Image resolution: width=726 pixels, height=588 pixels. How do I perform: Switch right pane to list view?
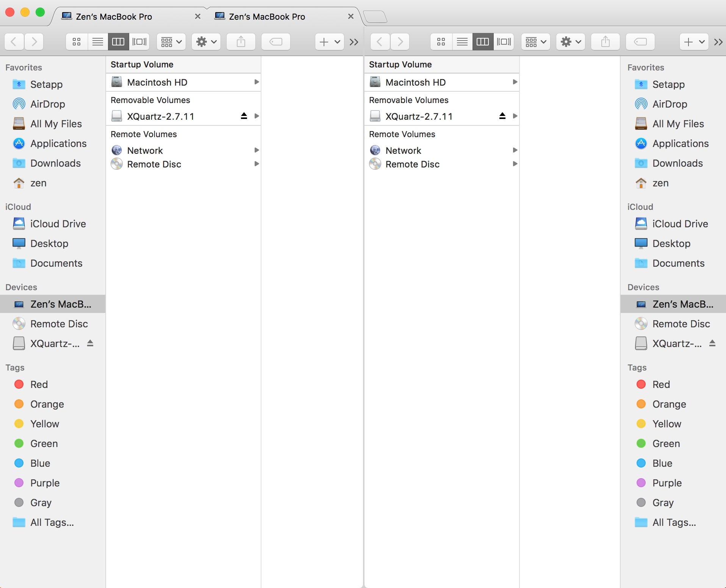(x=462, y=42)
